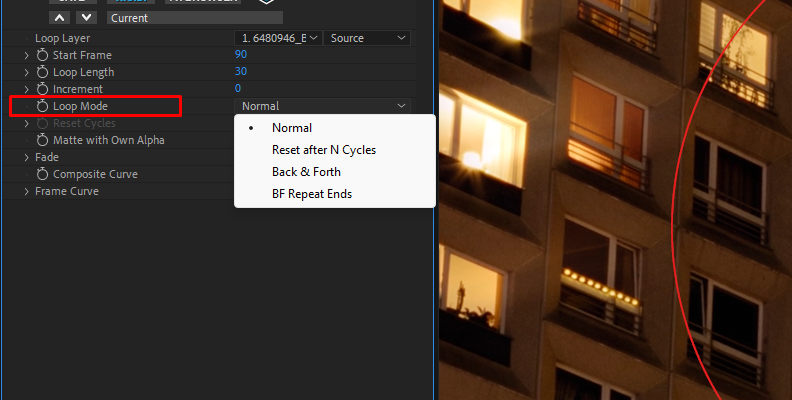Expand the Loop Length property
The image size is (792, 400).
point(27,72)
